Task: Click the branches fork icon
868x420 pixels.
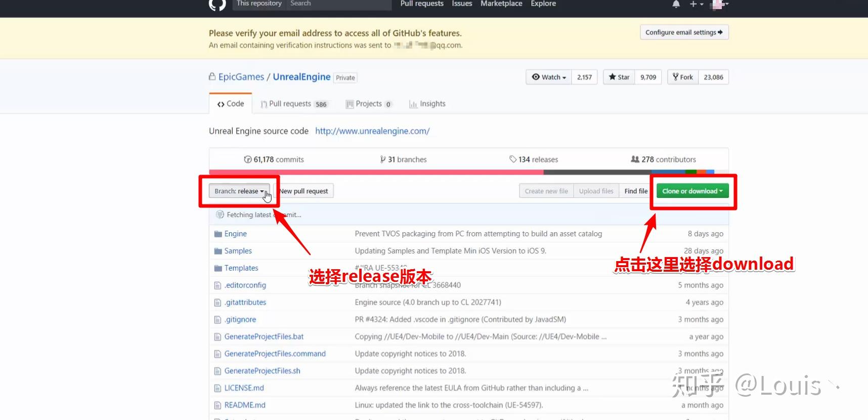Action: 383,159
